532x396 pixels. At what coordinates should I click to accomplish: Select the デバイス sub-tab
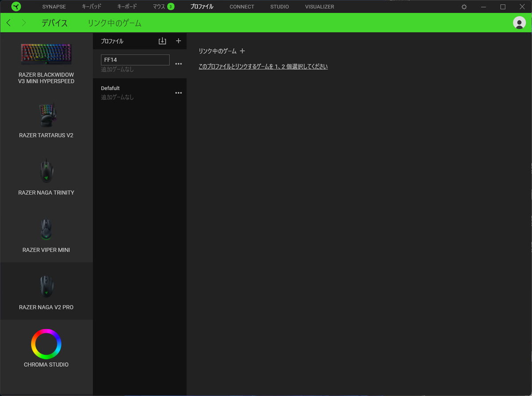[55, 23]
